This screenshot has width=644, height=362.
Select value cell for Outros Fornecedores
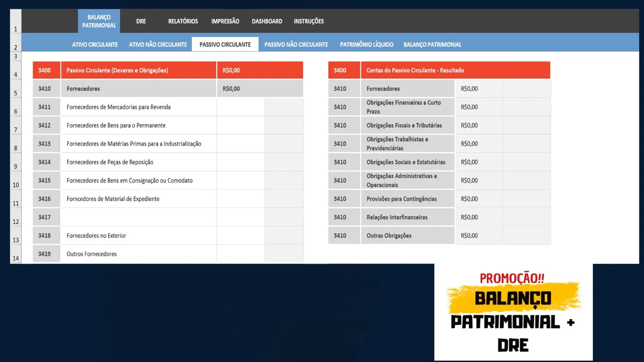(x=241, y=254)
